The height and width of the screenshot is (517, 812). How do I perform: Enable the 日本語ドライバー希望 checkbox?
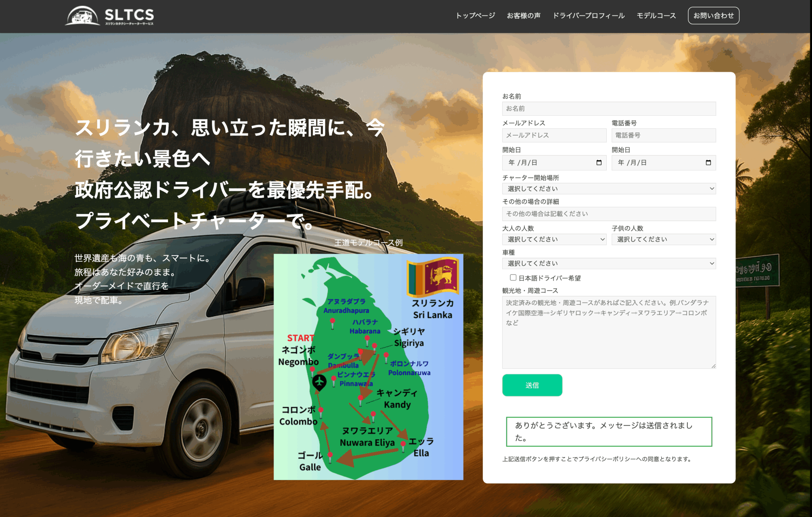tap(513, 278)
